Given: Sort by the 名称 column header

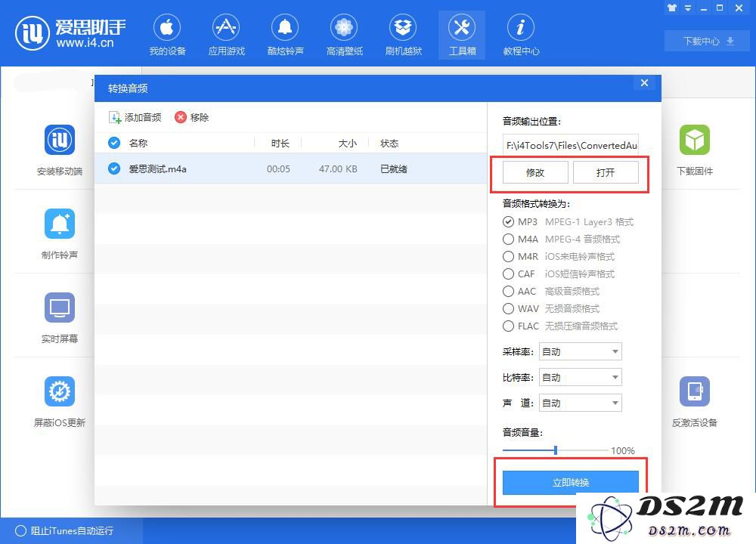Looking at the screenshot, I should [x=138, y=143].
